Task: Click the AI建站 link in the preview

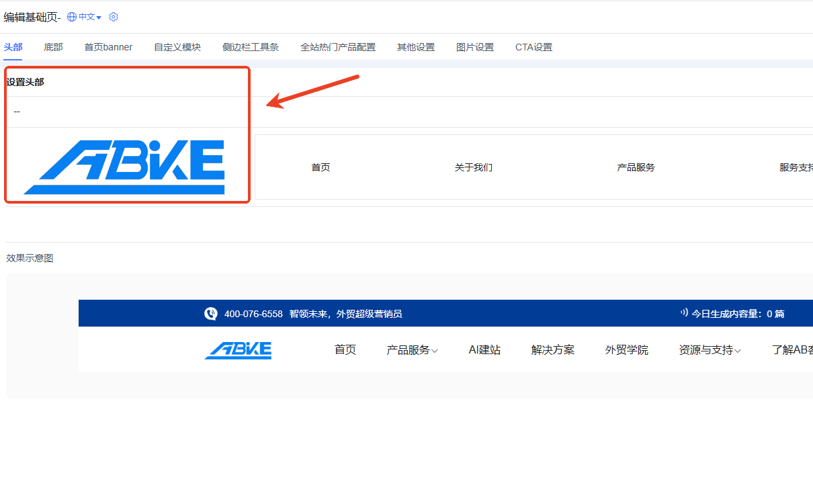Action: pos(484,350)
